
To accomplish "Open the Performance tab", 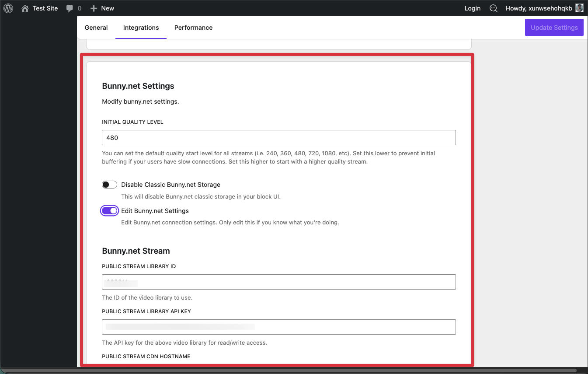I will [193, 28].
